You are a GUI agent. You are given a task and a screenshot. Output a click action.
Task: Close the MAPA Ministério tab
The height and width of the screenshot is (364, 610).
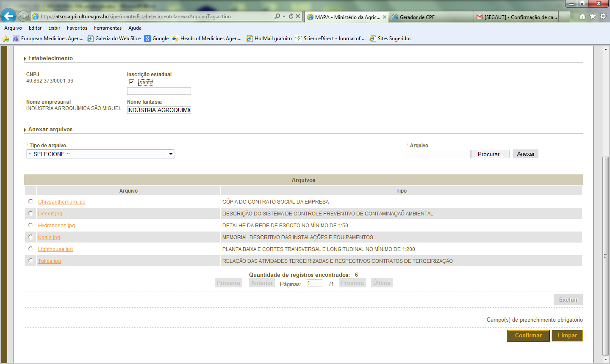point(385,17)
